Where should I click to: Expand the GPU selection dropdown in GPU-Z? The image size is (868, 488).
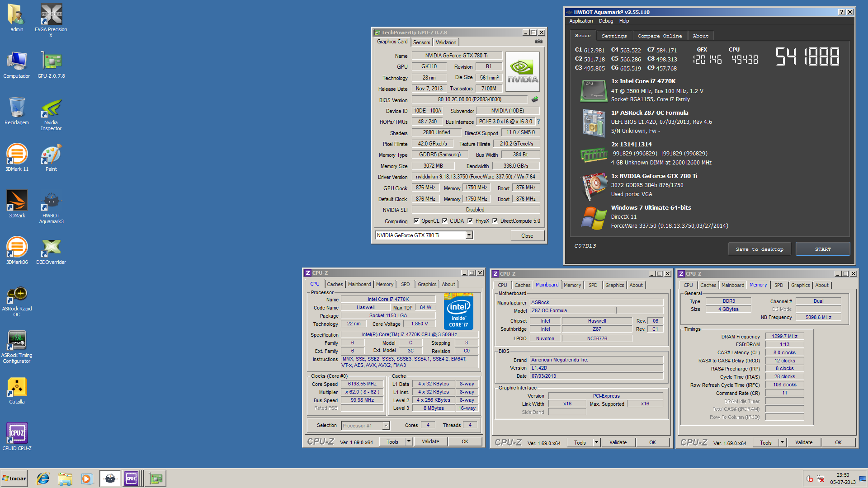tap(469, 235)
